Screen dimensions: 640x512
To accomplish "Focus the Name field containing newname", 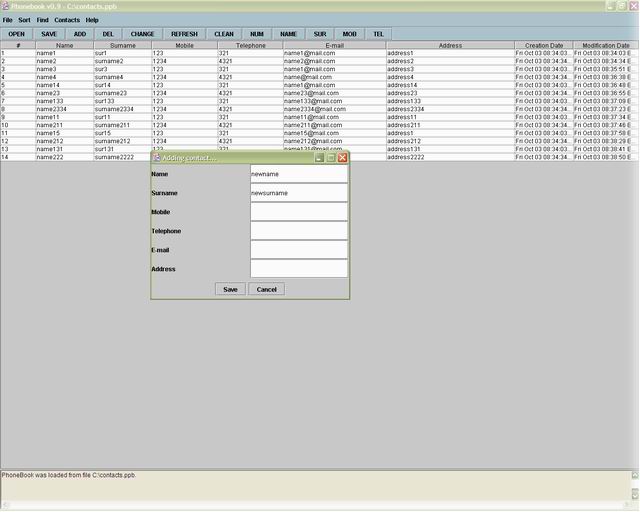I will (299, 174).
